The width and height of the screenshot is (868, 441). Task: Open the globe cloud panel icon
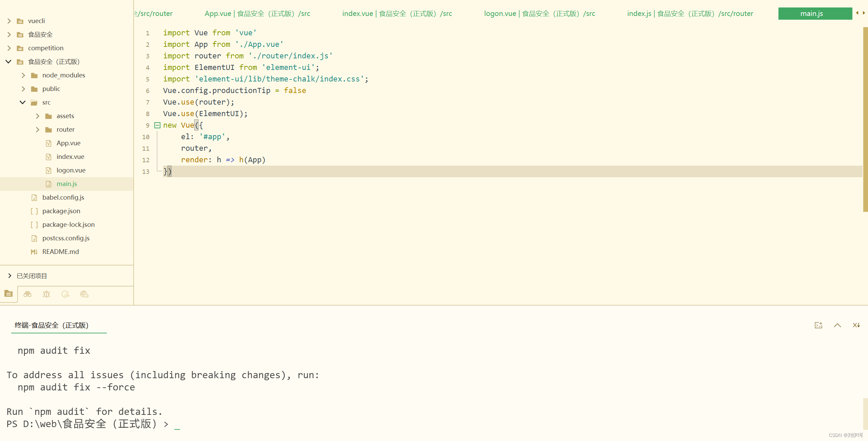(84, 294)
